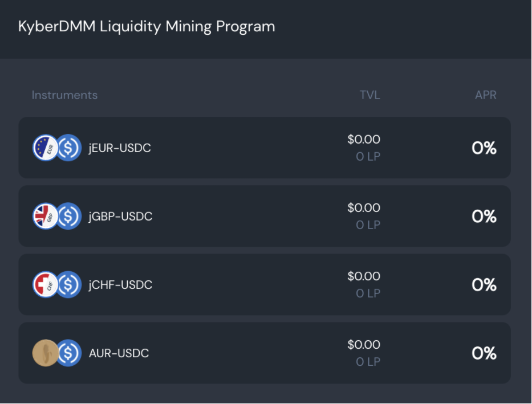Click the USDC coin icon in AUR-USDC row
532x404 pixels.
(x=69, y=353)
